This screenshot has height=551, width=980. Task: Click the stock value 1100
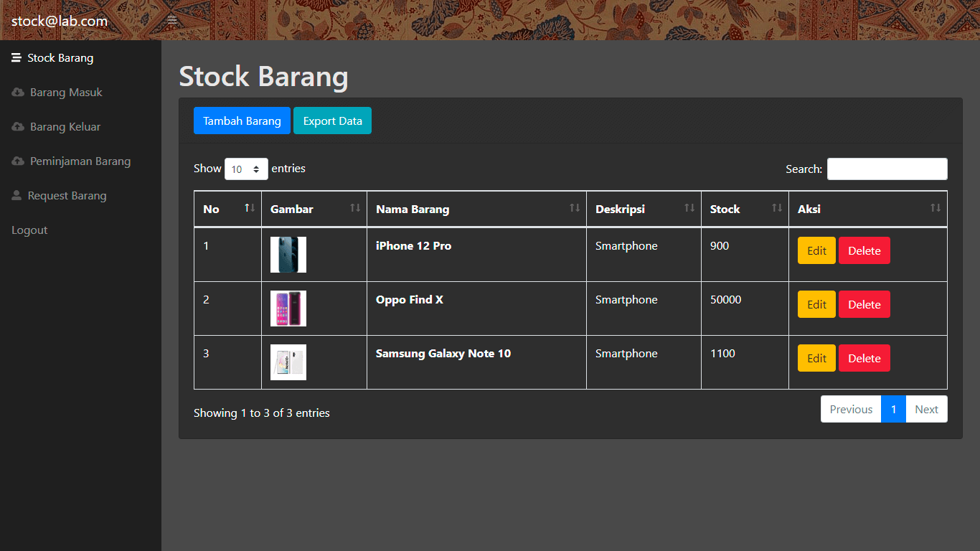[x=722, y=353]
